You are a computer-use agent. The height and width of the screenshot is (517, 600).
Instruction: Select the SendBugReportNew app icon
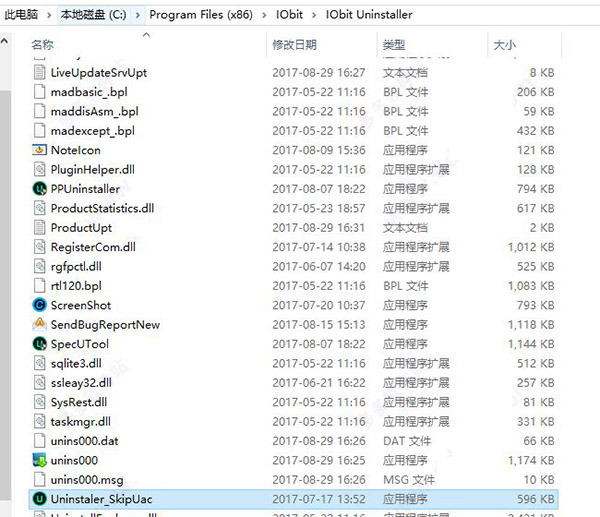(39, 325)
